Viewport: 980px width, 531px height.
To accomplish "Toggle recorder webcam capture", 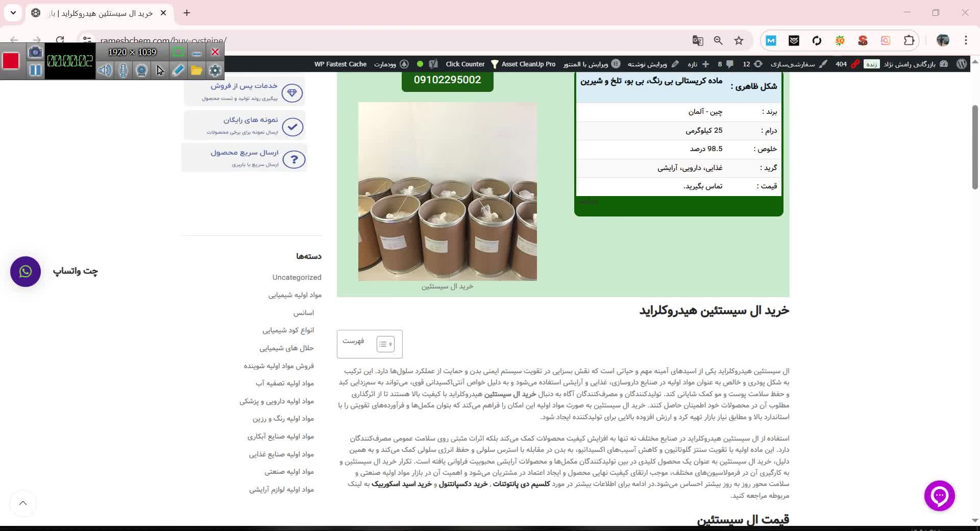I will point(141,70).
